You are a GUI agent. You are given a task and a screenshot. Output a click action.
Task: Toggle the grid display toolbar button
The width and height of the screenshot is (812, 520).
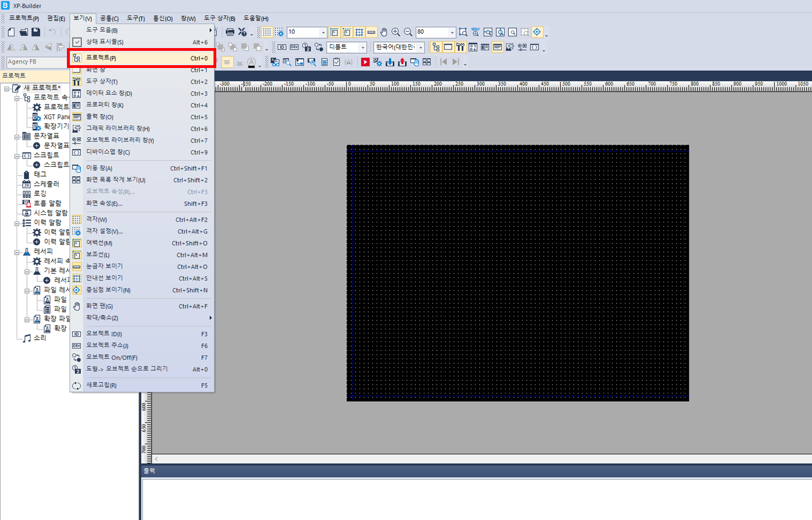point(266,32)
